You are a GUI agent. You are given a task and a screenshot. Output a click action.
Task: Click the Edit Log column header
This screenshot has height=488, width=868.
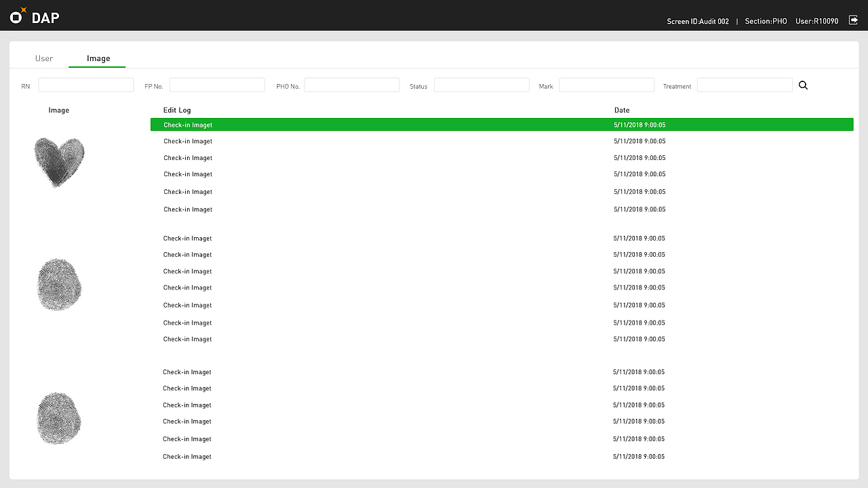[176, 110]
